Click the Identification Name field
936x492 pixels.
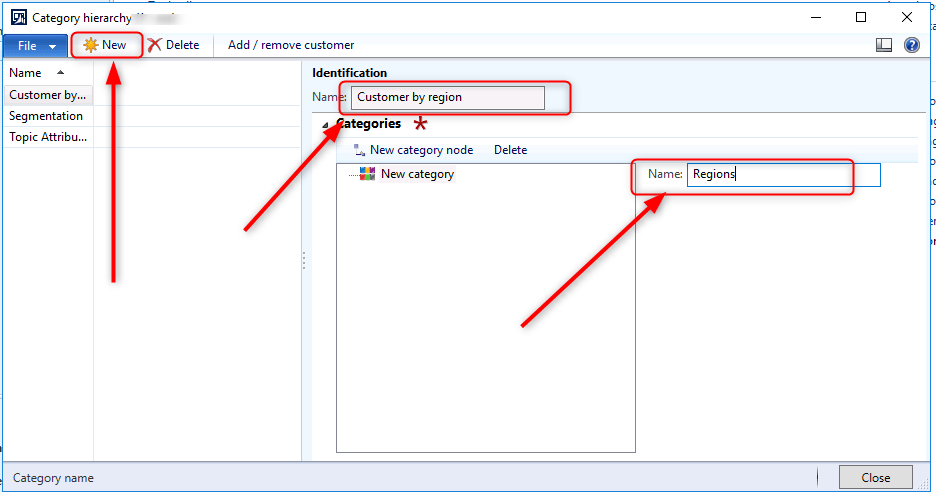click(447, 97)
